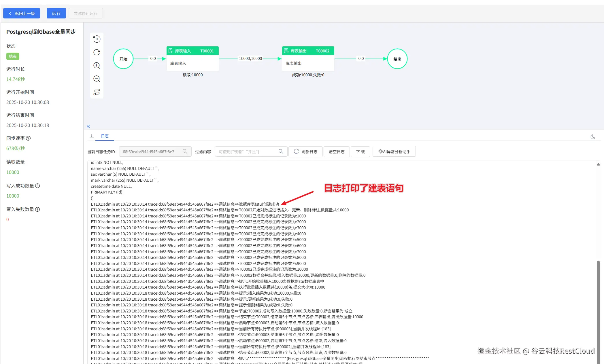The height and width of the screenshot is (364, 604).
Task: Toggle dark mode with the moon icon
Action: (x=593, y=137)
